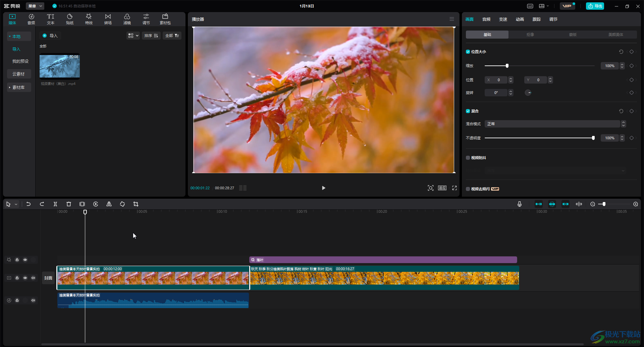Click the 缩放 scale slider handle
Image resolution: width=644 pixels, height=347 pixels.
point(507,66)
